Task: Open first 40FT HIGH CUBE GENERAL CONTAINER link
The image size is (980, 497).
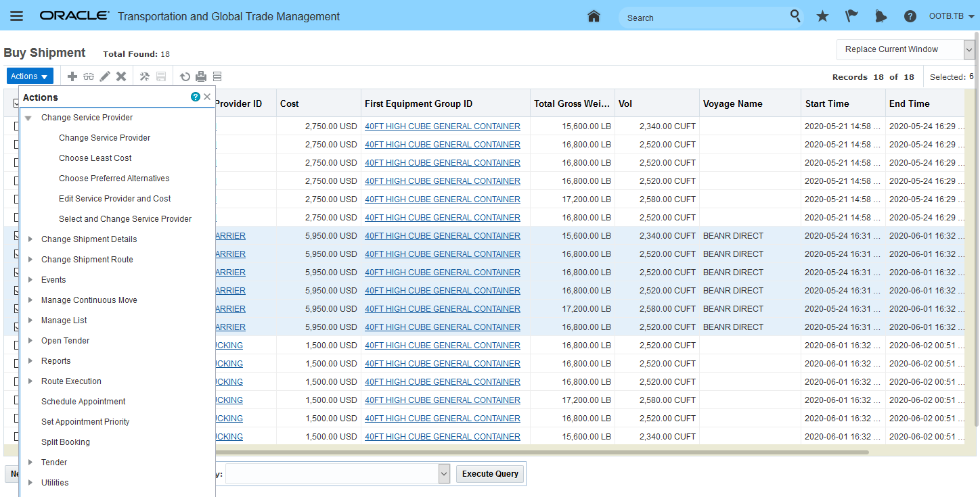Action: [442, 126]
